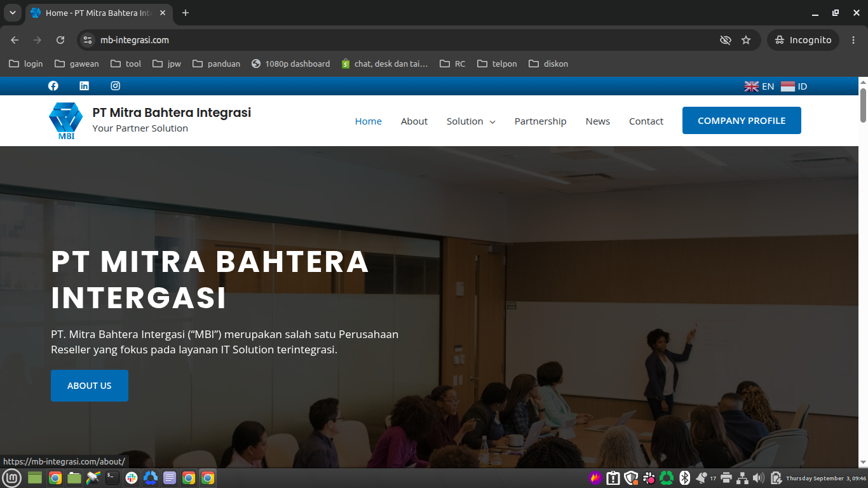Open the tab search dropdown arrow
The height and width of the screenshot is (488, 868).
tap(12, 13)
